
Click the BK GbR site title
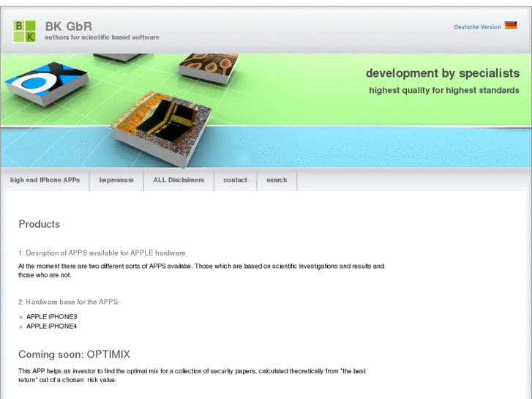pos(69,26)
